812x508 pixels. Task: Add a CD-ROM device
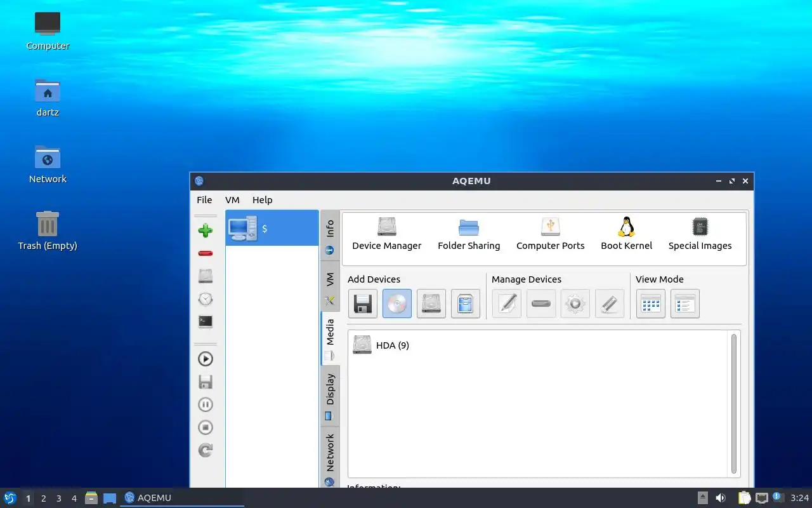tap(397, 304)
